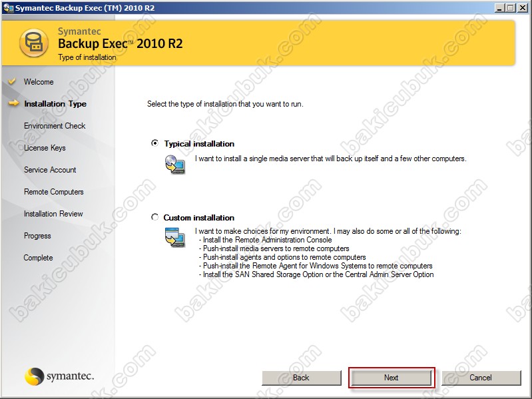
Task: Go Back to the previous step
Action: click(x=301, y=378)
